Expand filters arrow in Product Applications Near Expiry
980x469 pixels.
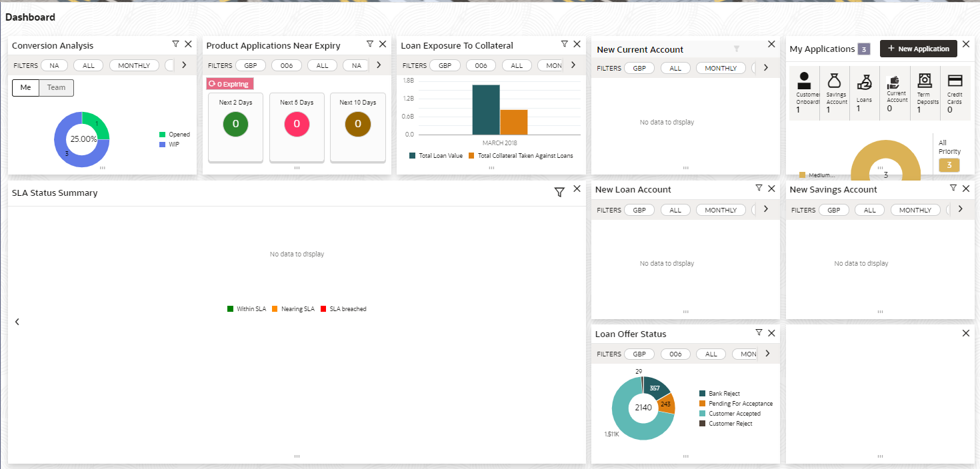(379, 65)
